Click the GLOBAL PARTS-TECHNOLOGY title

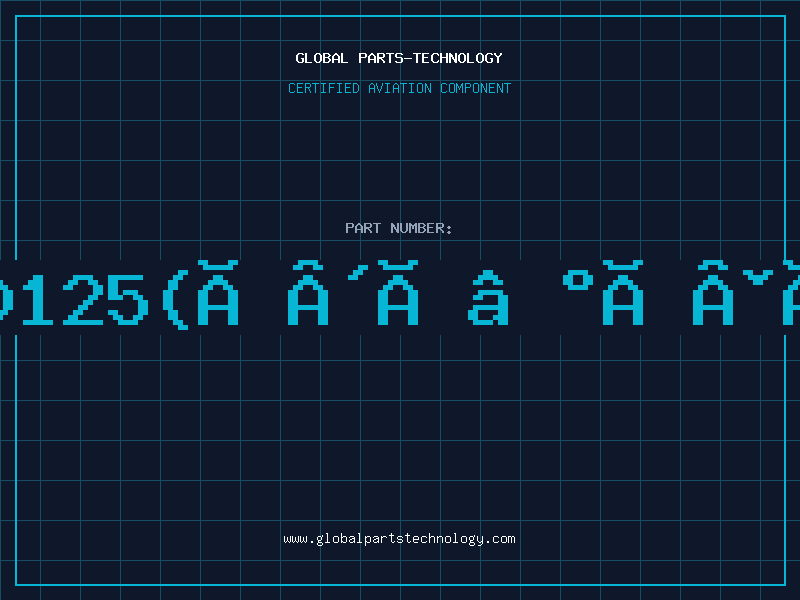[x=399, y=58]
